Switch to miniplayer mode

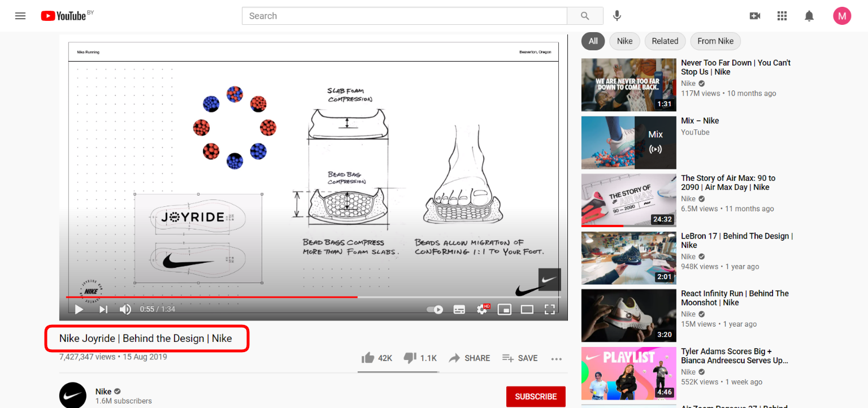(x=504, y=309)
